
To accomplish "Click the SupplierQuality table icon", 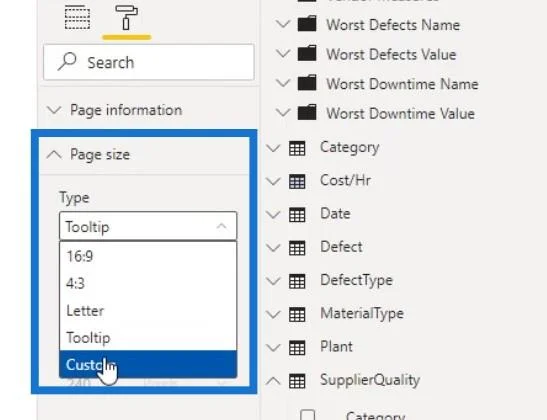I will [297, 381].
